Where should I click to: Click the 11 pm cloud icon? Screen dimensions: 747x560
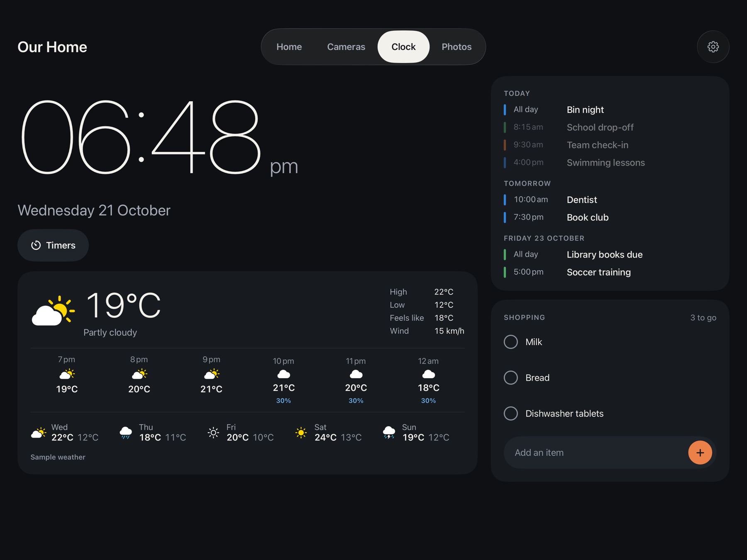[356, 374]
